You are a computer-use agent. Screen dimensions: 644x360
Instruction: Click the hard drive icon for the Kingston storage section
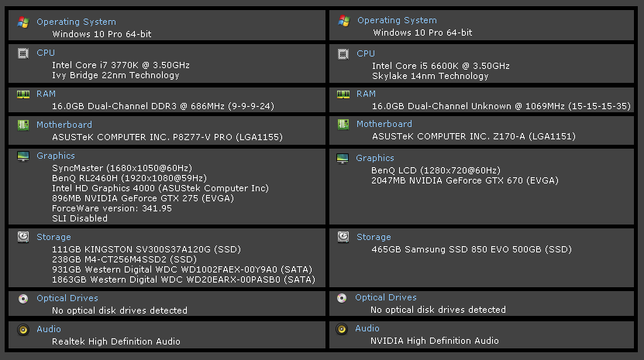pyautogui.click(x=23, y=237)
